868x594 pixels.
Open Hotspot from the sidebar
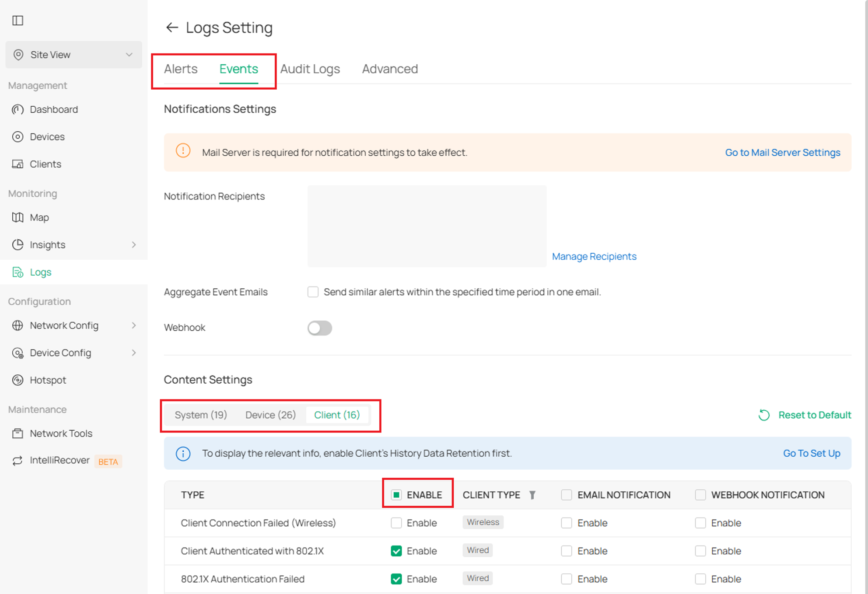click(x=48, y=380)
